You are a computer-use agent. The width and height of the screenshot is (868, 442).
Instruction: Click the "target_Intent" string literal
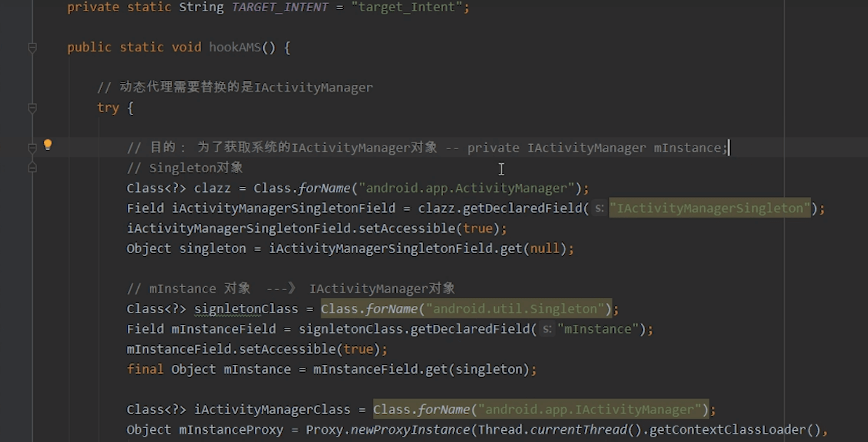(x=407, y=7)
